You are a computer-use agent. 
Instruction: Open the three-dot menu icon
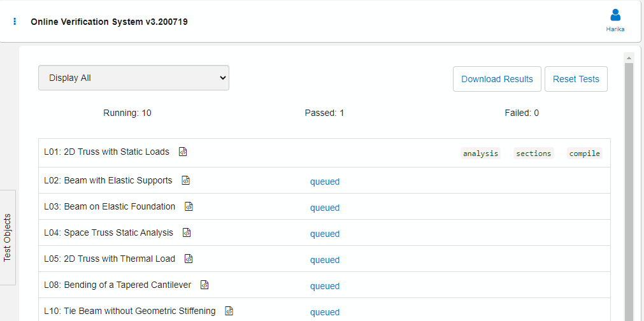click(x=15, y=22)
